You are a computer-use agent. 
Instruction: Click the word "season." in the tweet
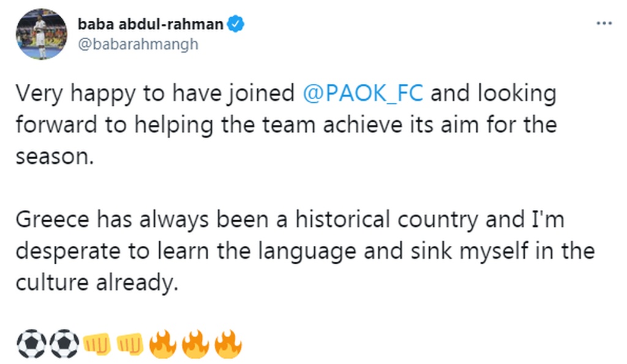coord(54,157)
